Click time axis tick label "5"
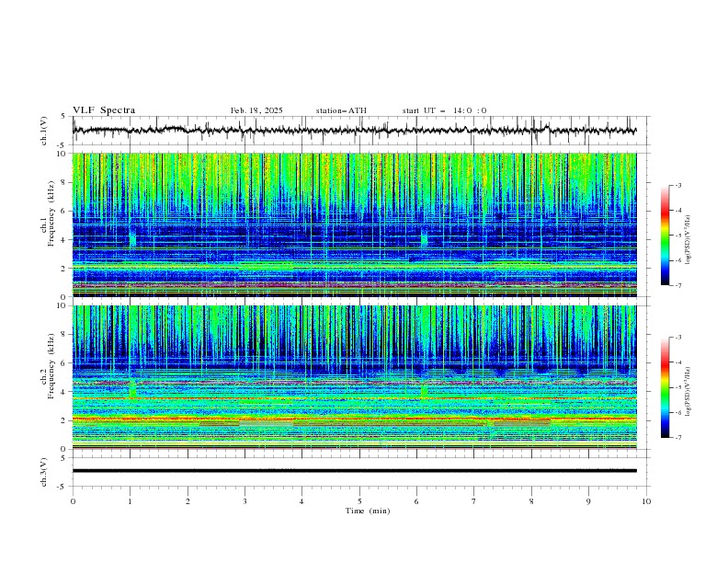This screenshot has height=563, width=728. [x=359, y=501]
